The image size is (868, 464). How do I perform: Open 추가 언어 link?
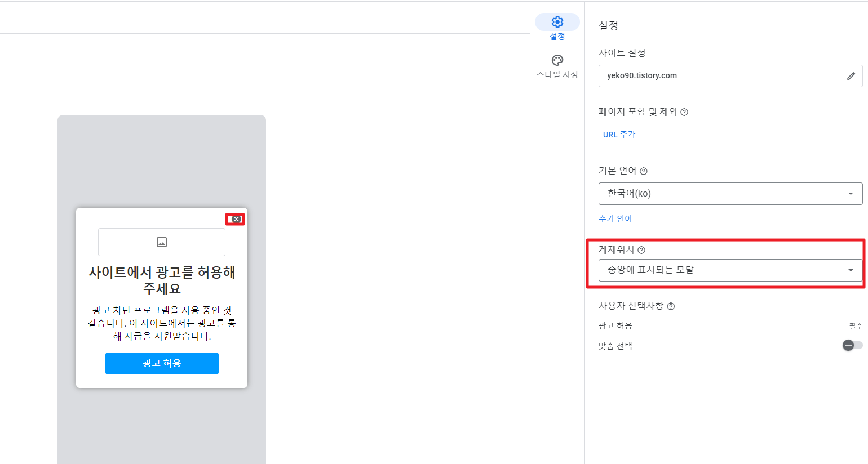click(615, 218)
